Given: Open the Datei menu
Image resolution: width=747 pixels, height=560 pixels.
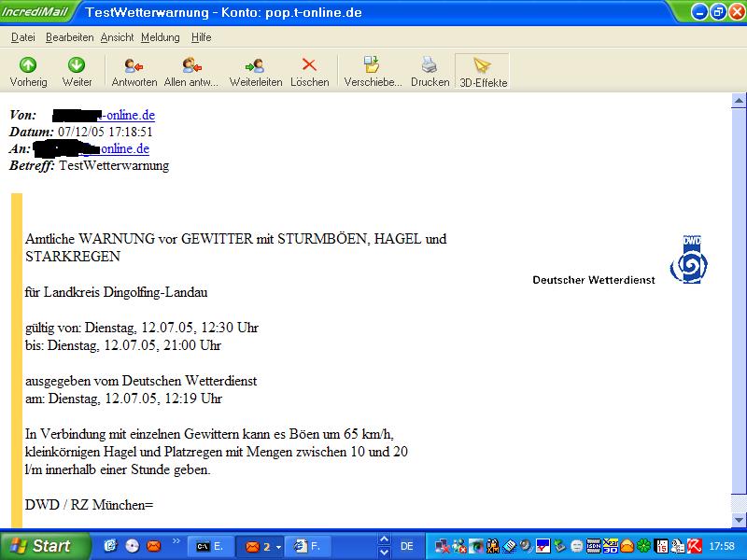Looking at the screenshot, I should 22,37.
